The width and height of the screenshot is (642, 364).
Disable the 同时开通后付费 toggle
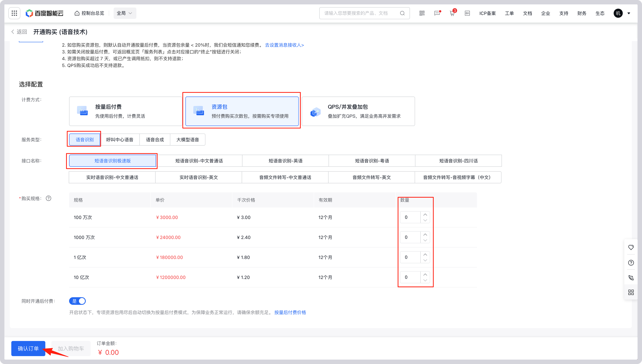[78, 301]
